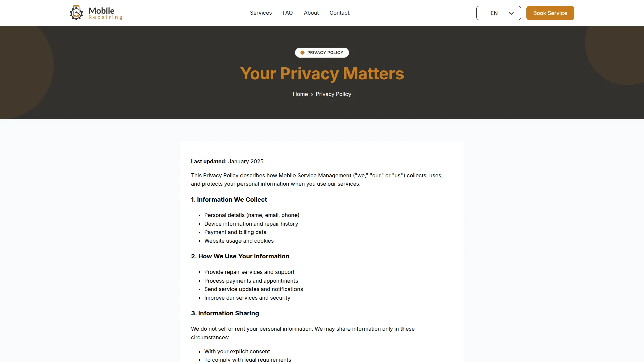Open the About page in navbar
The height and width of the screenshot is (362, 644).
(311, 13)
